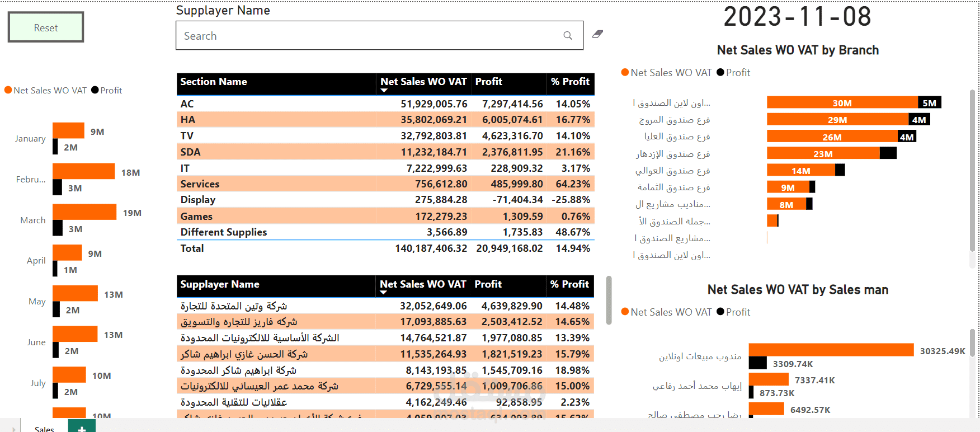
Task: Click the previous page arrow at bottom left
Action: [x=13, y=429]
